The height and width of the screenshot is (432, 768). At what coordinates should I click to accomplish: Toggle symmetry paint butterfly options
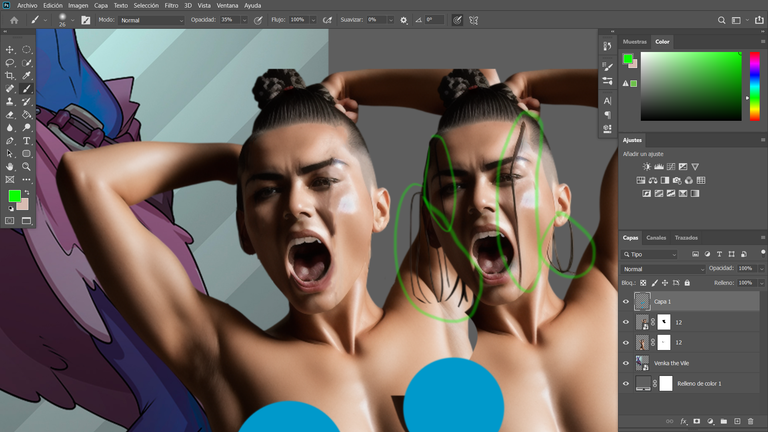click(x=474, y=20)
